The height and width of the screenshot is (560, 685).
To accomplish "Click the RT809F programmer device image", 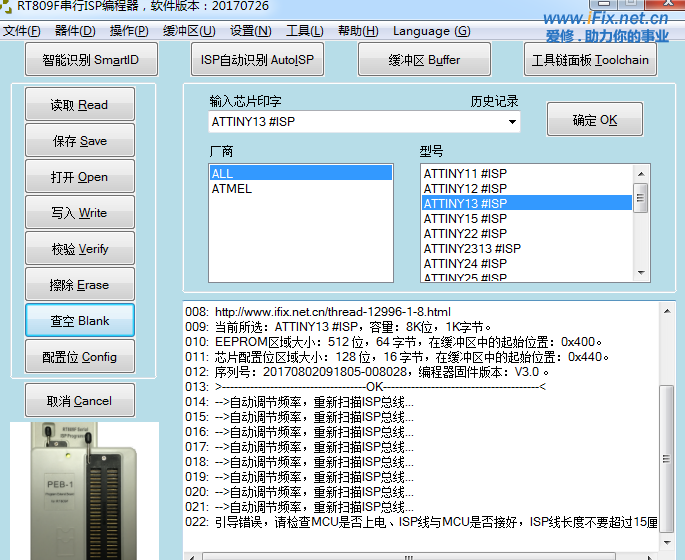I will [84, 491].
